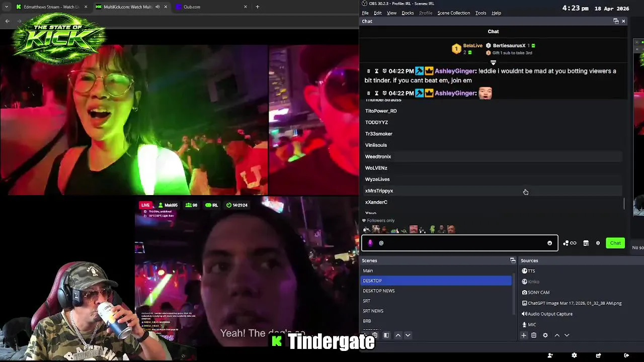Click the share icon in bottom bar
This screenshot has width=644, height=362.
pos(598,355)
